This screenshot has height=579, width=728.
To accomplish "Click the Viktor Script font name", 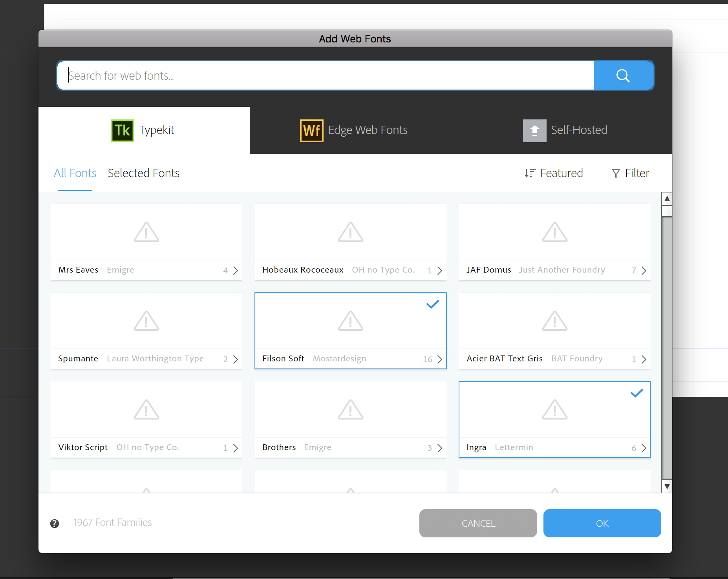I will pos(83,447).
